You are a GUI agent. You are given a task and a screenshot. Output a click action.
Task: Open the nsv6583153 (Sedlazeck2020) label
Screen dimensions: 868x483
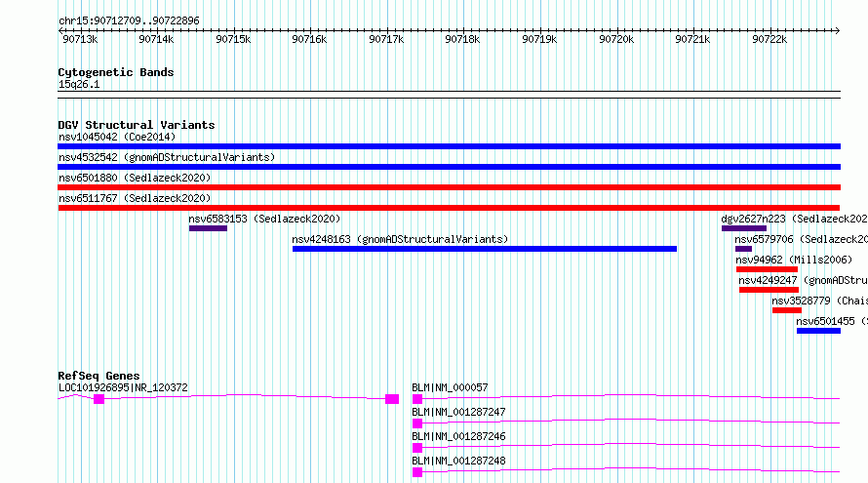pos(264,219)
